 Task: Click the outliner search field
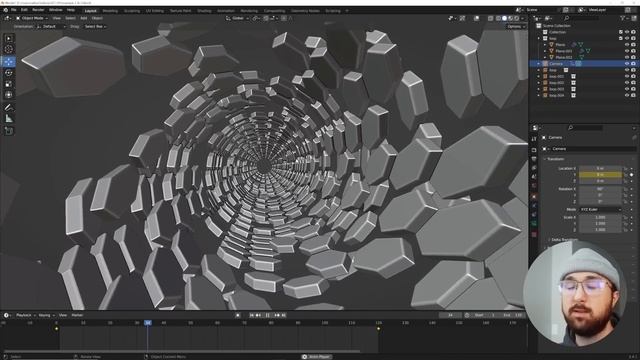click(x=582, y=18)
